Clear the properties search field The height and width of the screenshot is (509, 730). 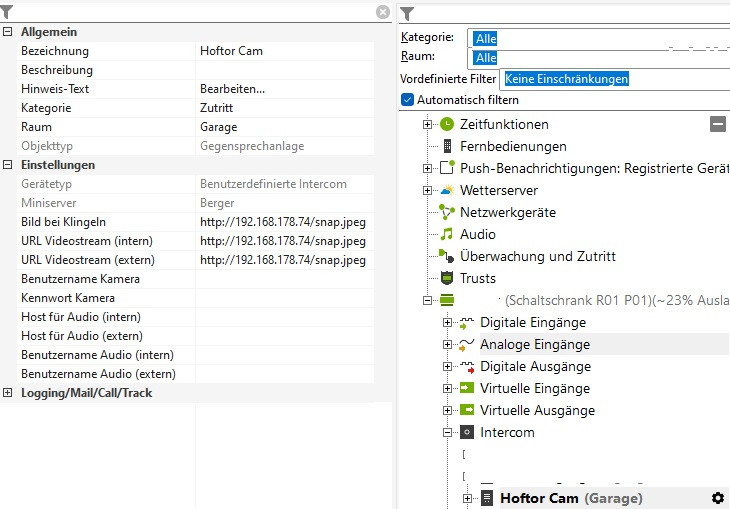383,12
